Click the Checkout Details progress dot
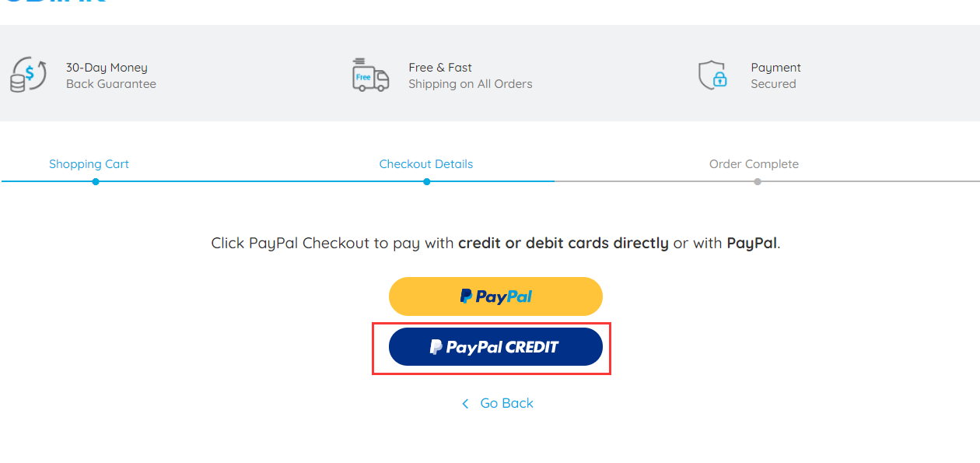Image resolution: width=980 pixels, height=463 pixels. click(x=426, y=181)
